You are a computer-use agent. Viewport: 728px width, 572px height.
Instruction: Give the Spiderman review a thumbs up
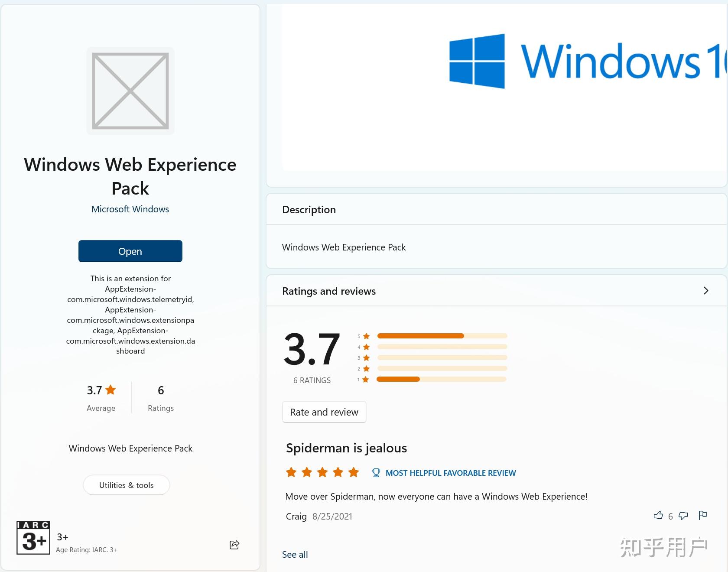pos(658,516)
